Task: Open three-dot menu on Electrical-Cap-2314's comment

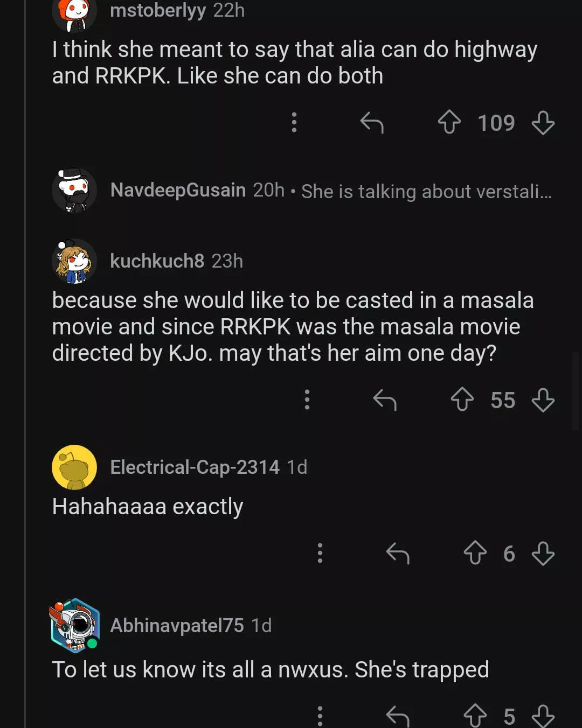Action: click(320, 554)
